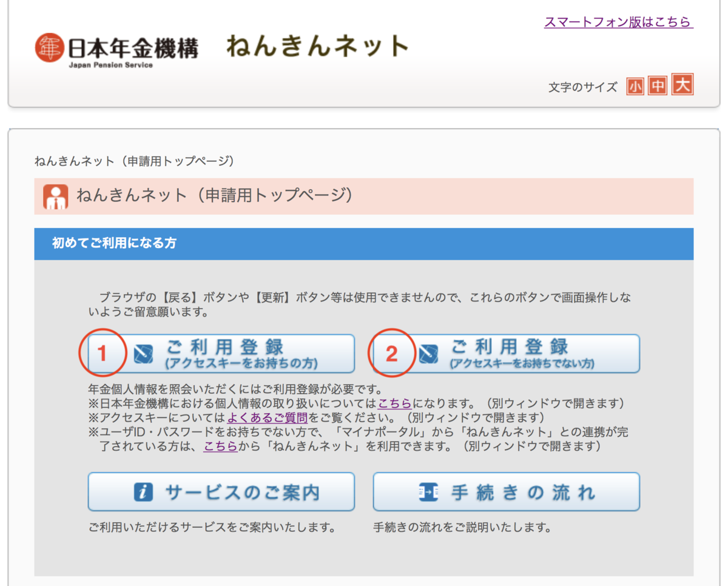Click the 文字のサイズ label
728x586 pixels.
[x=583, y=88]
